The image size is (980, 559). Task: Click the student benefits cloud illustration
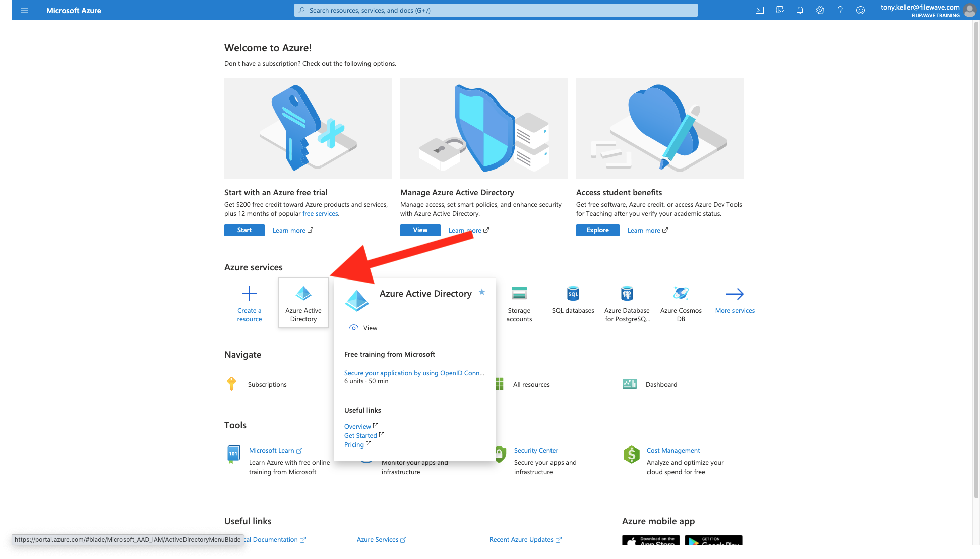[x=660, y=128]
